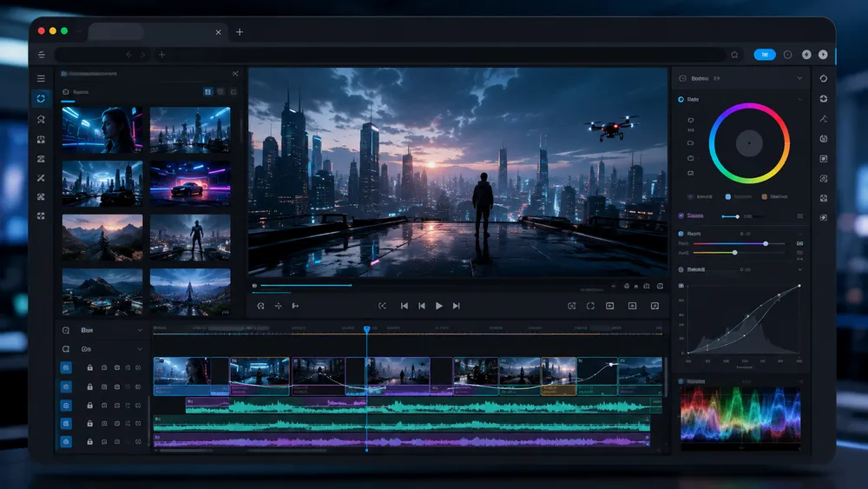Select the highlighted circular ring icon in the left sidebar
This screenshot has height=489, width=868.
point(41,98)
